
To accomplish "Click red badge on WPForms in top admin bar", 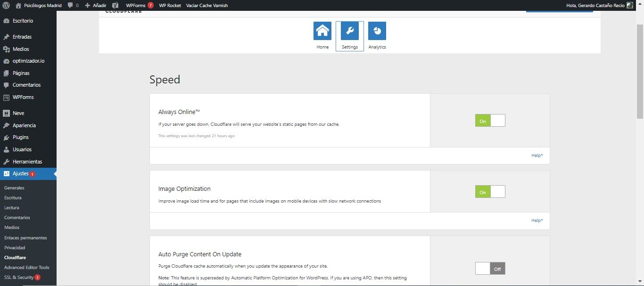I will pyautogui.click(x=150, y=5).
